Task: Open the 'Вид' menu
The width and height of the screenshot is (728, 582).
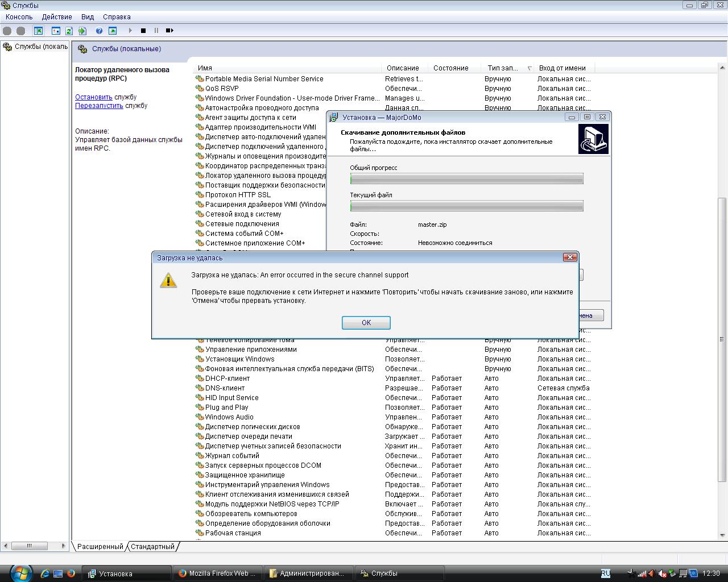Action: [88, 17]
